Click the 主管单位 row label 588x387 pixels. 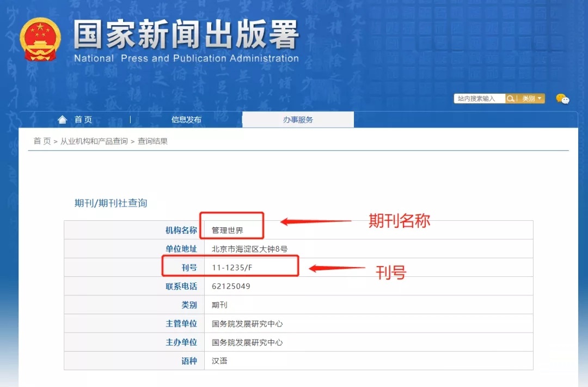[x=181, y=324]
